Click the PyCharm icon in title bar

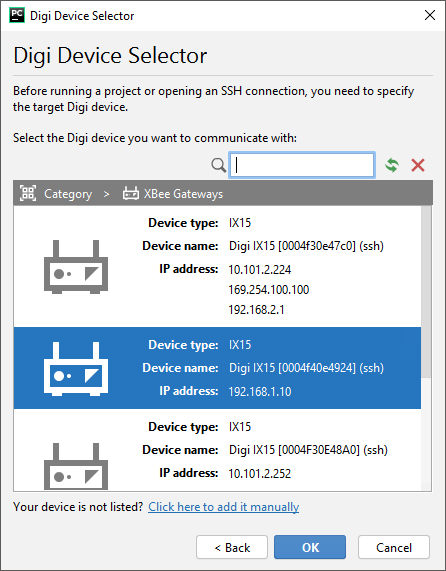[x=17, y=15]
